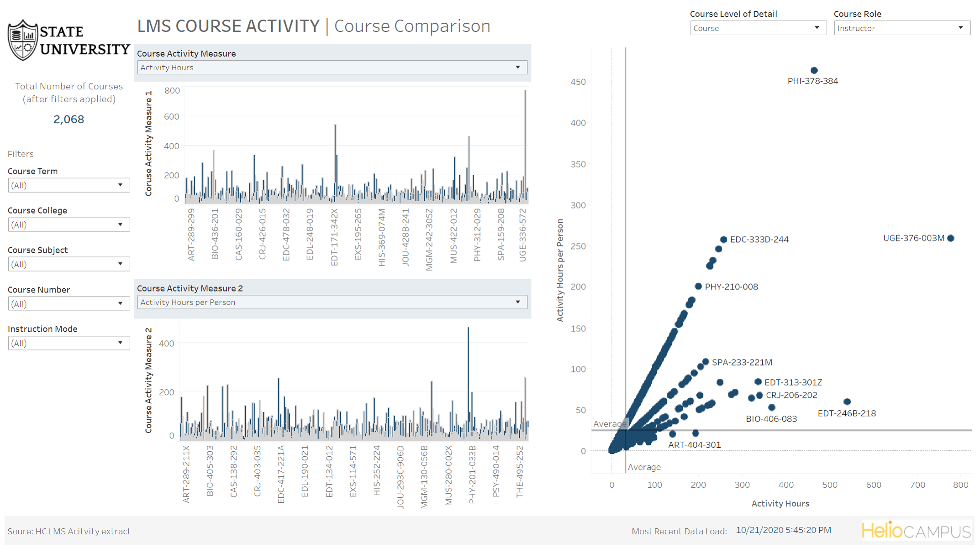Select the PHI-378-384 scatter point
The height and width of the screenshot is (548, 980).
click(814, 70)
